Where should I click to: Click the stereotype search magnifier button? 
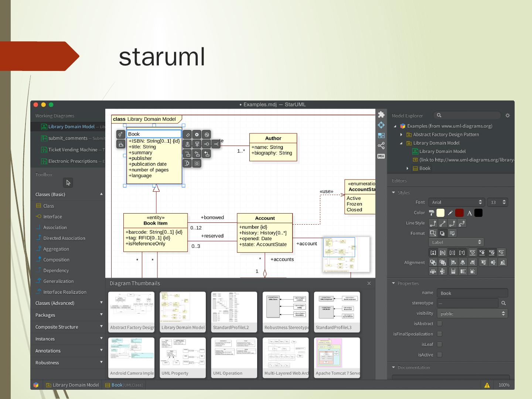(504, 303)
